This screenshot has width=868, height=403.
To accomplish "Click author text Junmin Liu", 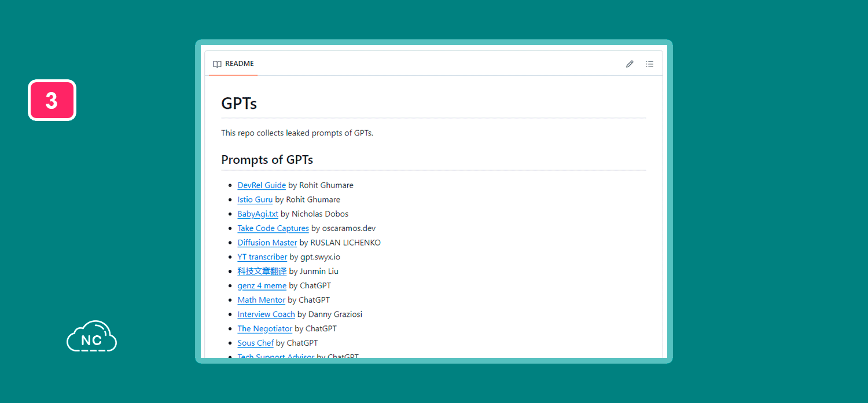I will click(x=319, y=271).
